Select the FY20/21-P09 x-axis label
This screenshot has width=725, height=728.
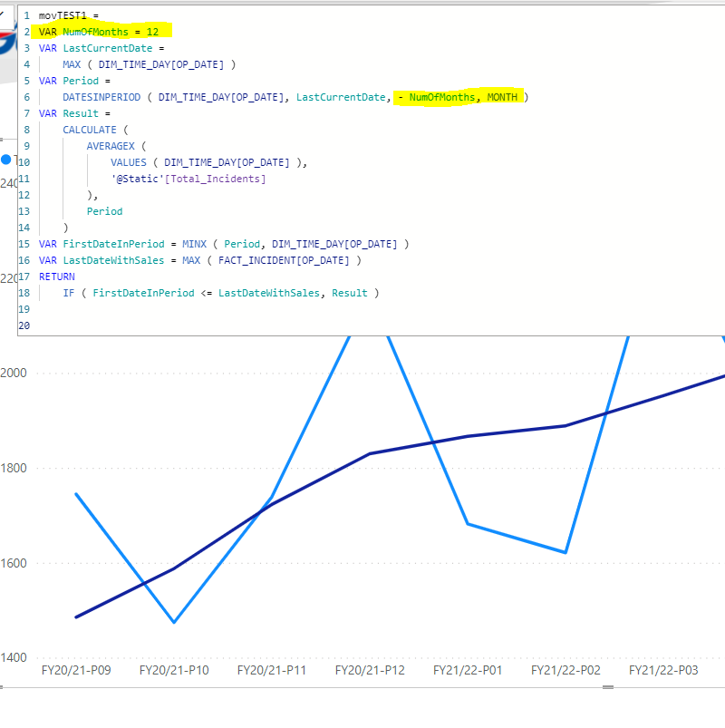pos(76,671)
